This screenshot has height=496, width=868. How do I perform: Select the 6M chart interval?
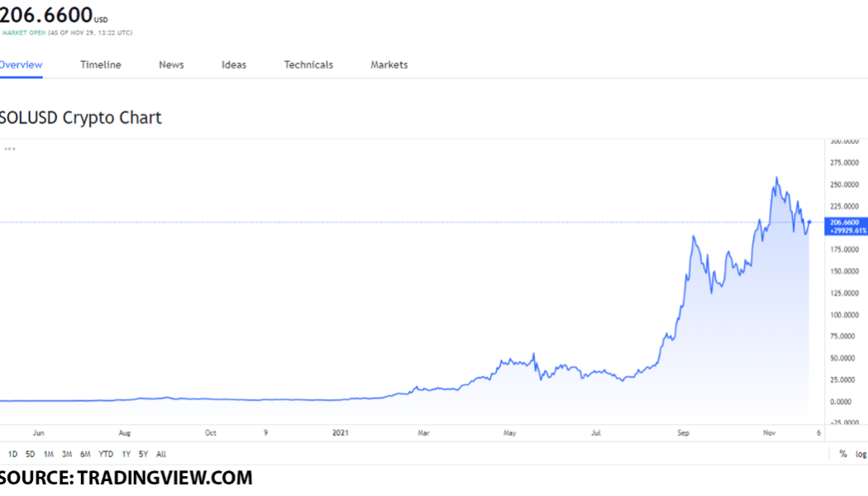84,454
